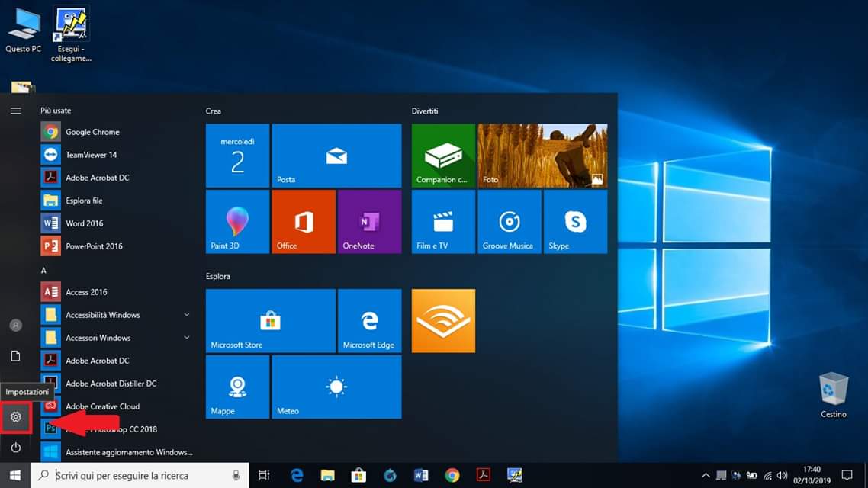Open the Groove Musica tile
Image resolution: width=868 pixels, height=488 pixels.
click(510, 222)
